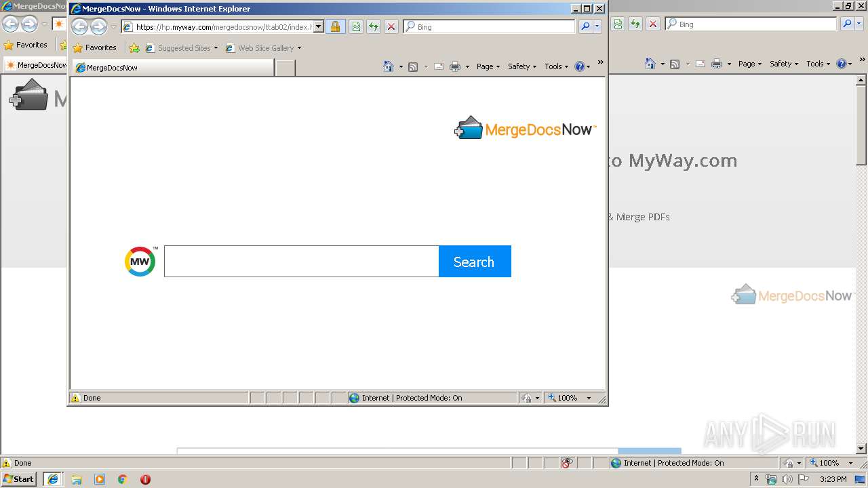Open the Page menu in front window

click(488, 66)
